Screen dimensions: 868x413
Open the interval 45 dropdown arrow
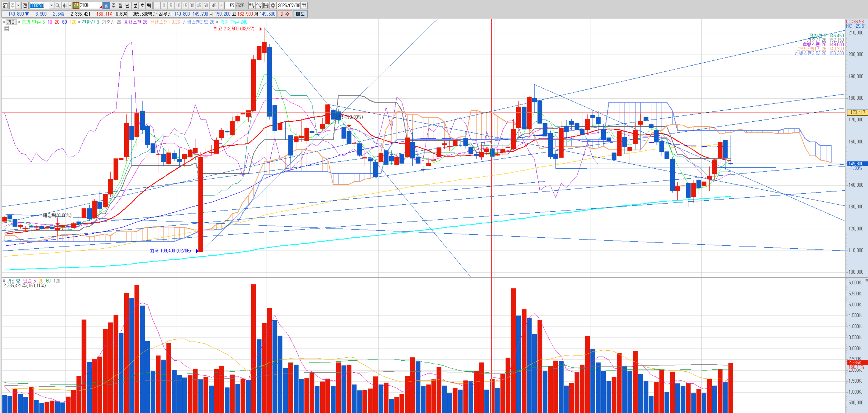(221, 5)
